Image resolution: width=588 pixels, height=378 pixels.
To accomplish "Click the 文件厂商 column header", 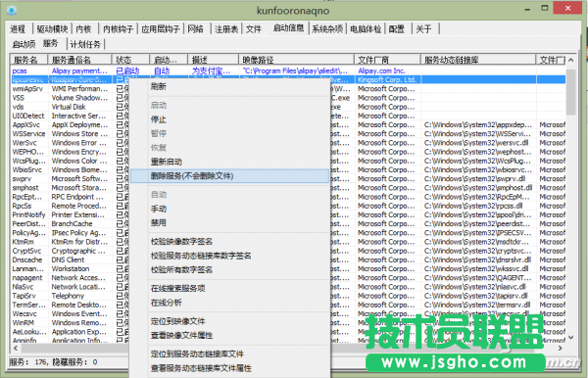I will tap(387, 60).
